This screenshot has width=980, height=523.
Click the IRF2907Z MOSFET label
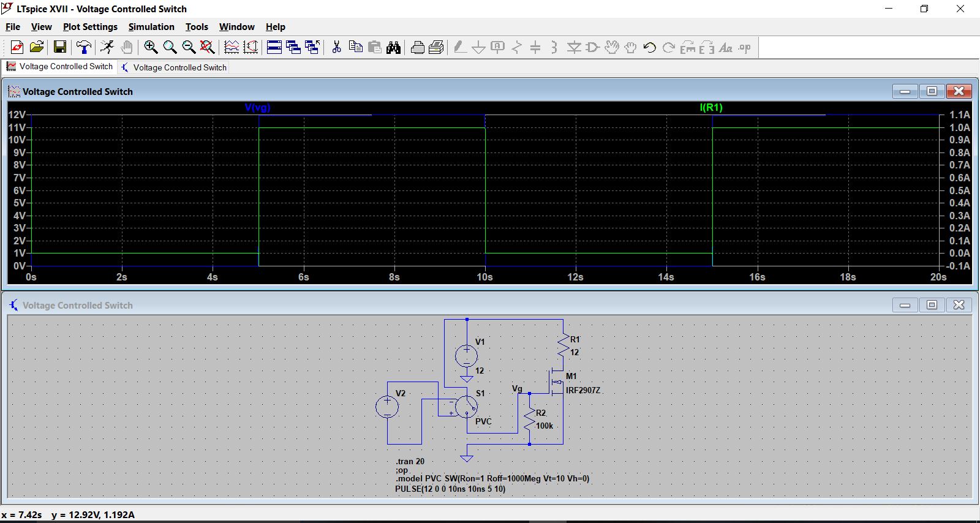(583, 390)
